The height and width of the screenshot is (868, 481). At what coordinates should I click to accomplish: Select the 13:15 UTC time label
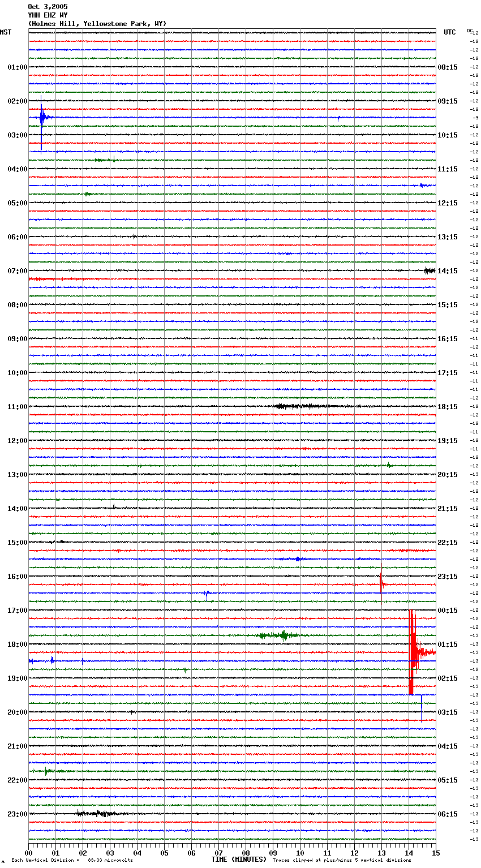448,237
